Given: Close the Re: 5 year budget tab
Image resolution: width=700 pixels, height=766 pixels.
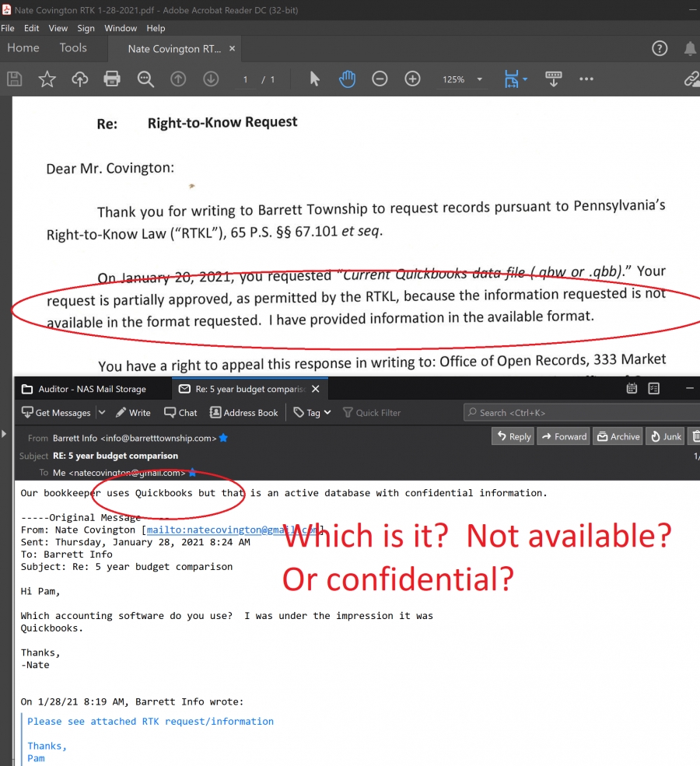Looking at the screenshot, I should pos(316,389).
